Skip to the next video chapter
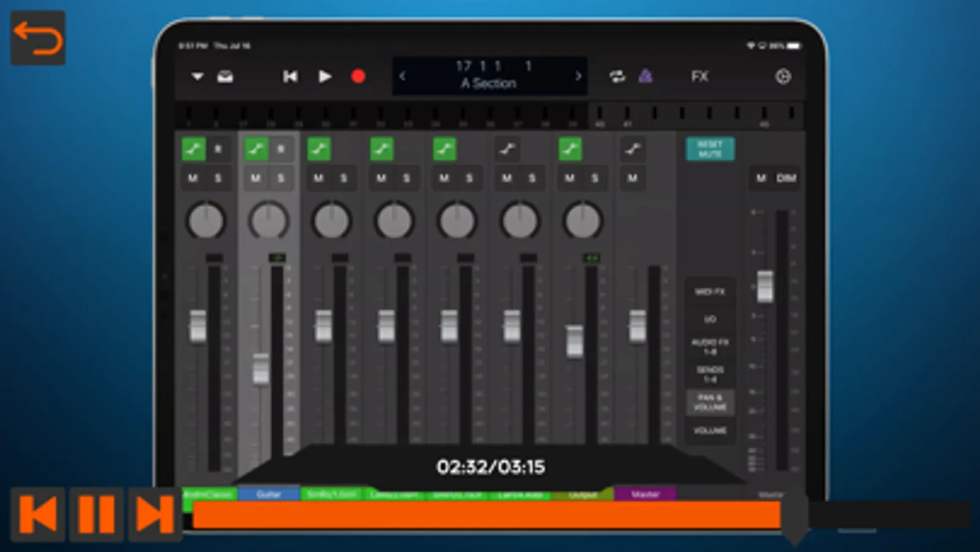This screenshot has height=552, width=980. (155, 514)
